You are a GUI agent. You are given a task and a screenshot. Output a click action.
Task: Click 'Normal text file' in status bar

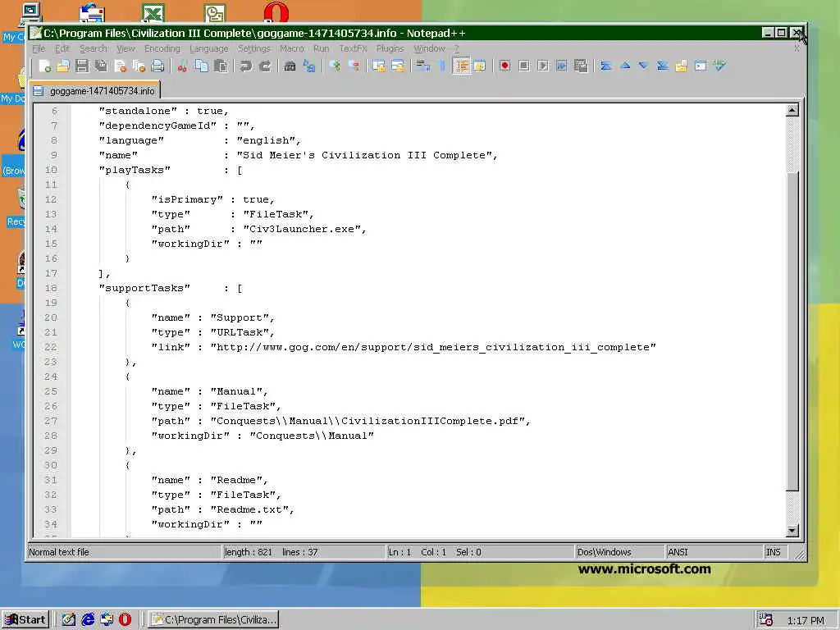59,552
